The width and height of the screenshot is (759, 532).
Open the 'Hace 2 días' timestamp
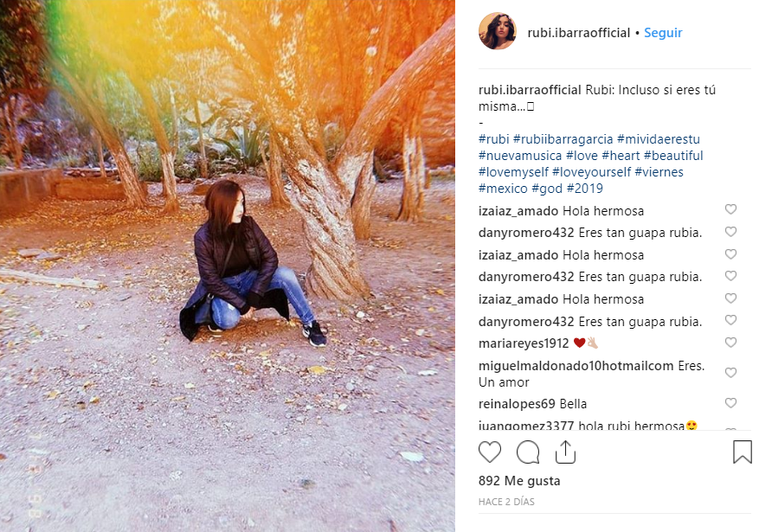pos(506,502)
